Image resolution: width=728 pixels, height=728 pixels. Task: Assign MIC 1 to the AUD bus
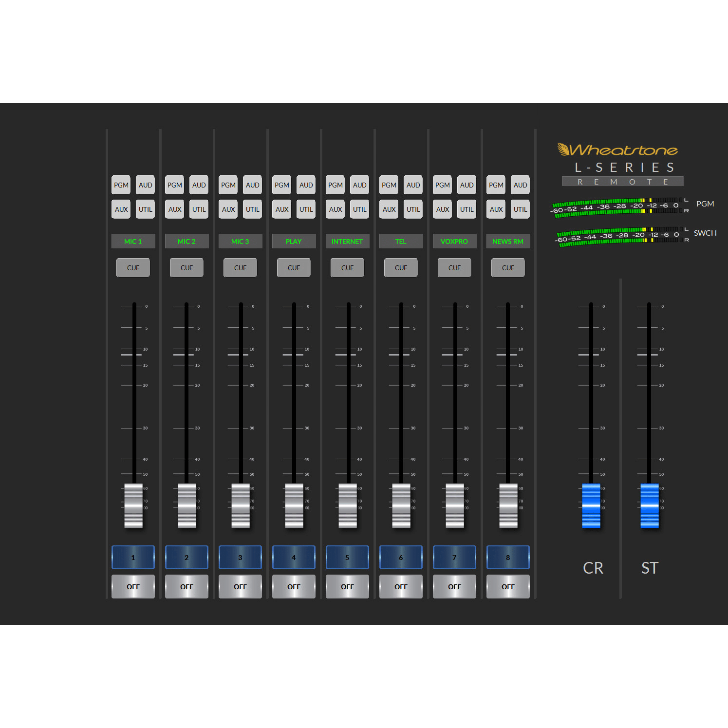(x=145, y=185)
